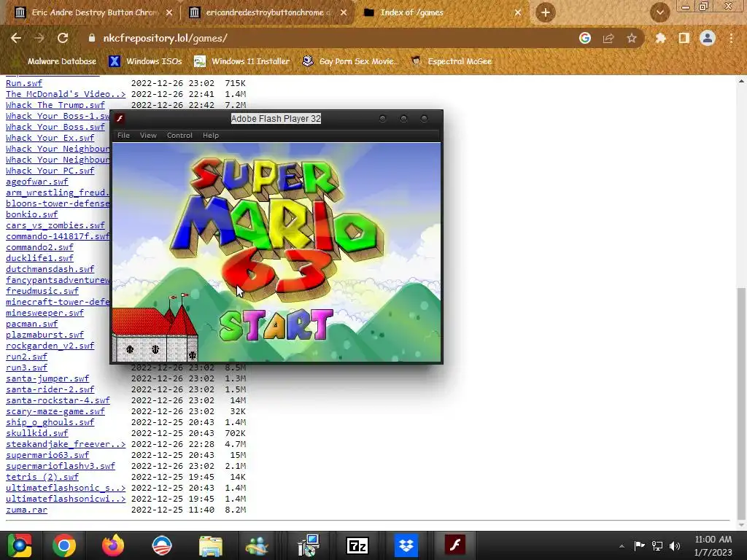
Task: Open Windows ISOs bookmark
Action: (145, 61)
